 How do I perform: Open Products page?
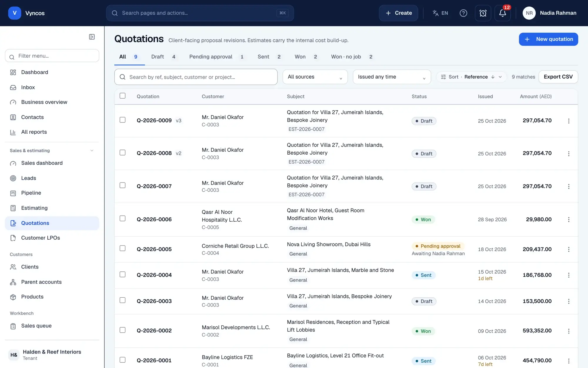(x=52, y=297)
